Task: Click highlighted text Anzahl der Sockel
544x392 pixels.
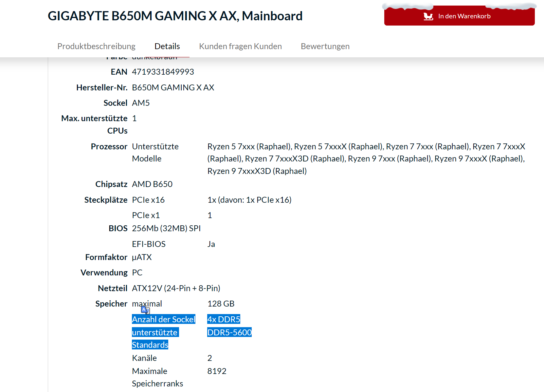Action: [164, 319]
